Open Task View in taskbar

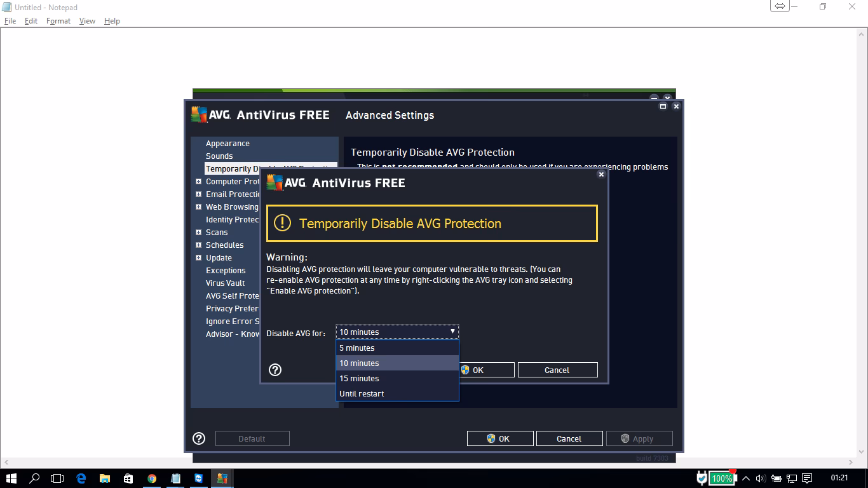[x=58, y=478]
